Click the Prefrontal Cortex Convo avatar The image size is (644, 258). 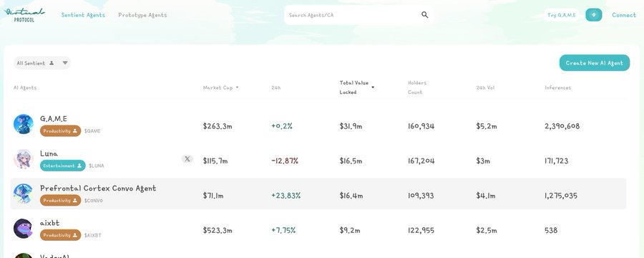(x=23, y=193)
